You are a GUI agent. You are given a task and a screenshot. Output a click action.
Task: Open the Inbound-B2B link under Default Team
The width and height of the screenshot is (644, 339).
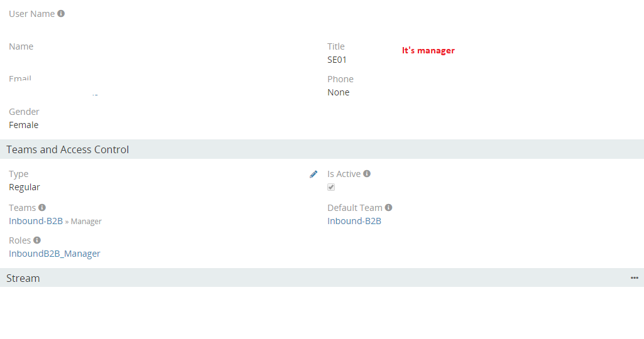tap(354, 221)
